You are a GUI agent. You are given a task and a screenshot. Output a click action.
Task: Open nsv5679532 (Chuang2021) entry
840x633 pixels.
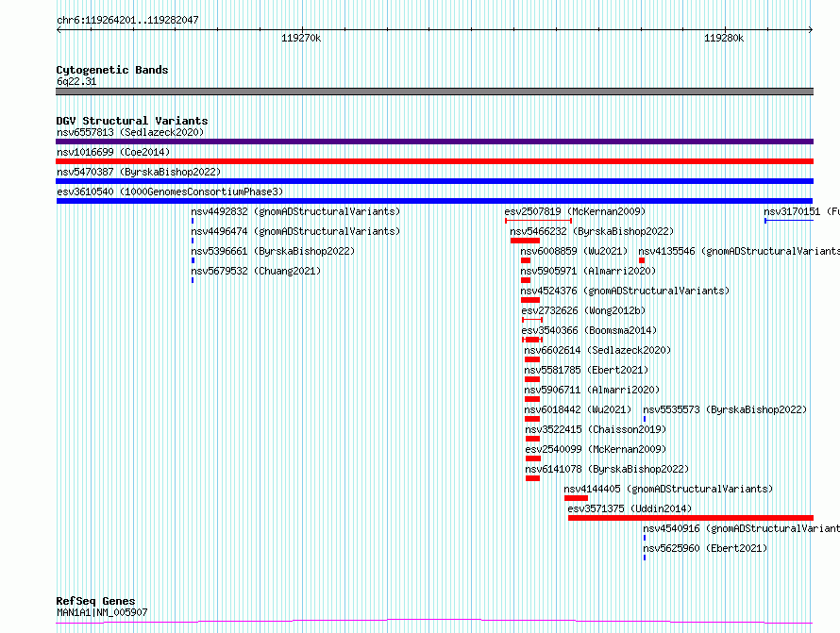pyautogui.click(x=256, y=271)
